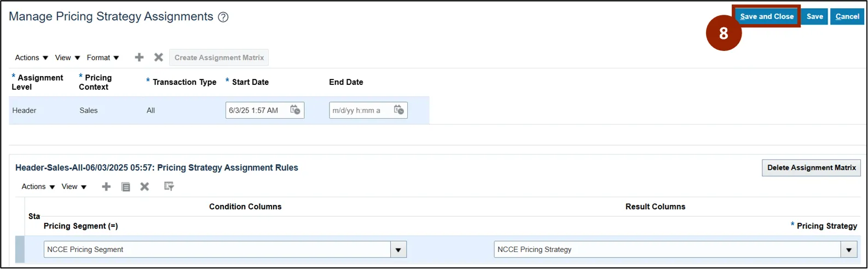
Task: Open the Format menu in top toolbar
Action: [103, 58]
